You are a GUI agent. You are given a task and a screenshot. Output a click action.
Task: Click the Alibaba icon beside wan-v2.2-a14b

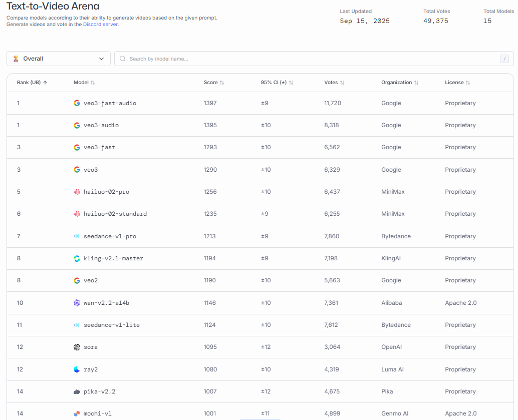tap(77, 302)
